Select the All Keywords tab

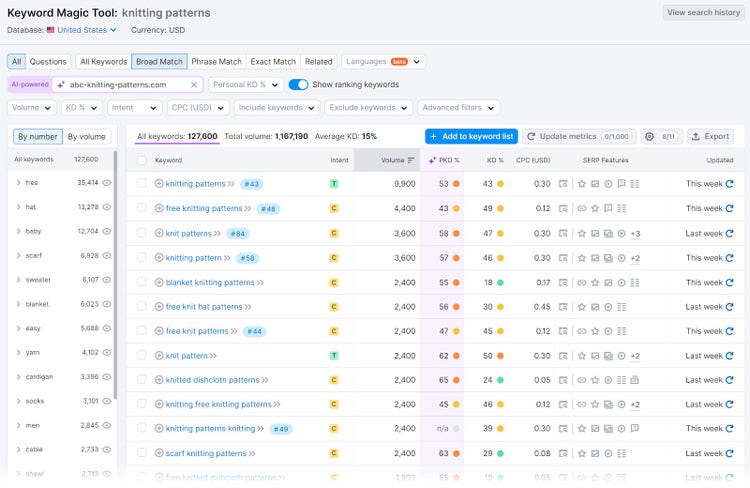pos(103,62)
